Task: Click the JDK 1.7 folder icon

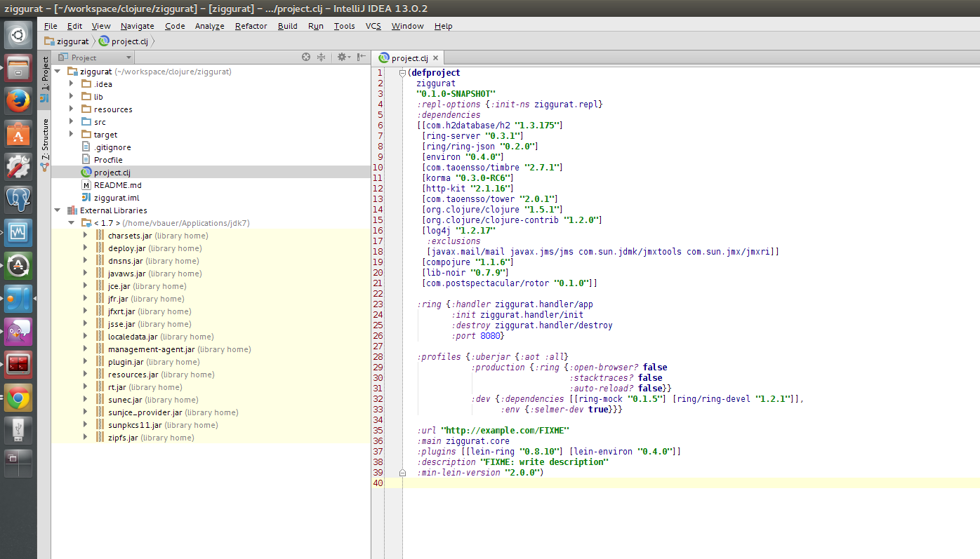Action: click(86, 223)
